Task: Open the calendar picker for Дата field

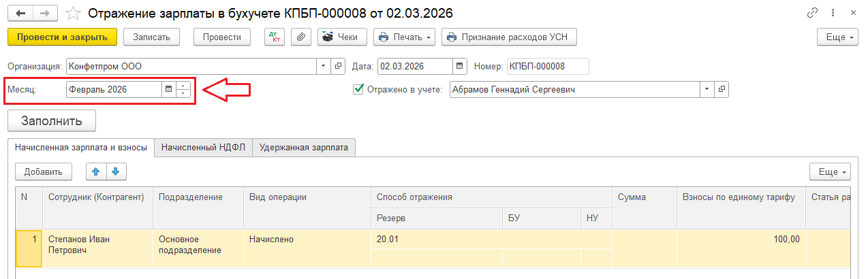Action: (459, 66)
